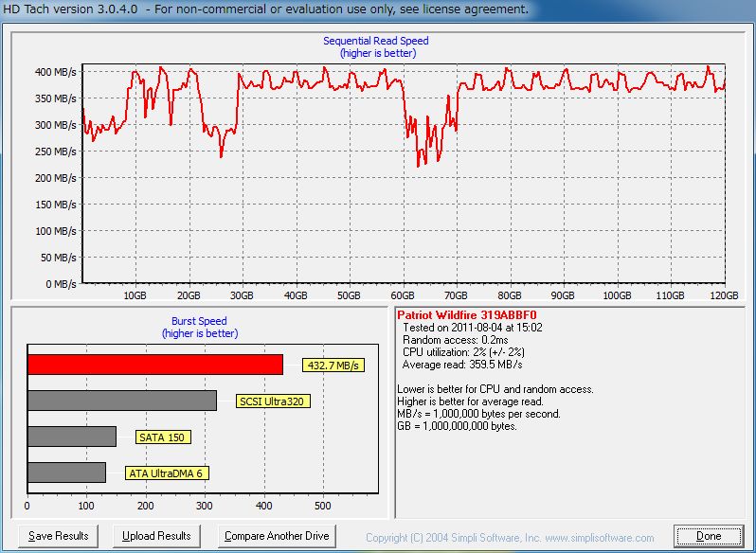The height and width of the screenshot is (553, 756).
Task: Click the 90GB axis label
Action: tap(563, 295)
